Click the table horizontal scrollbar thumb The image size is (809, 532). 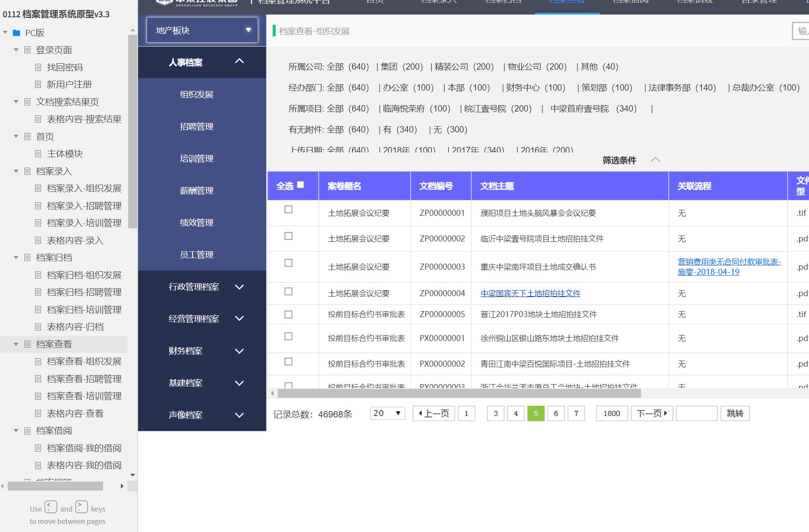(459, 393)
